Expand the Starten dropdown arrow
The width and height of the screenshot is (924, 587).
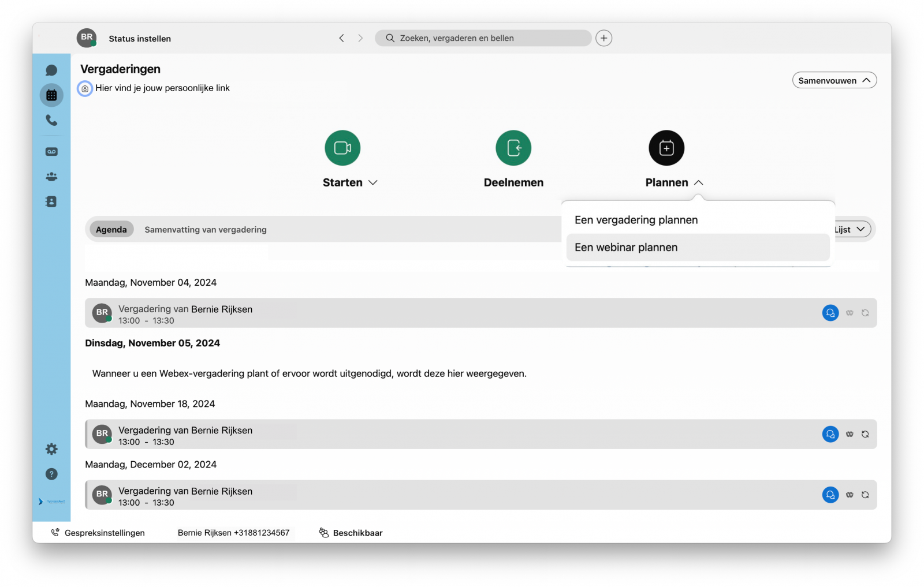pyautogui.click(x=373, y=182)
